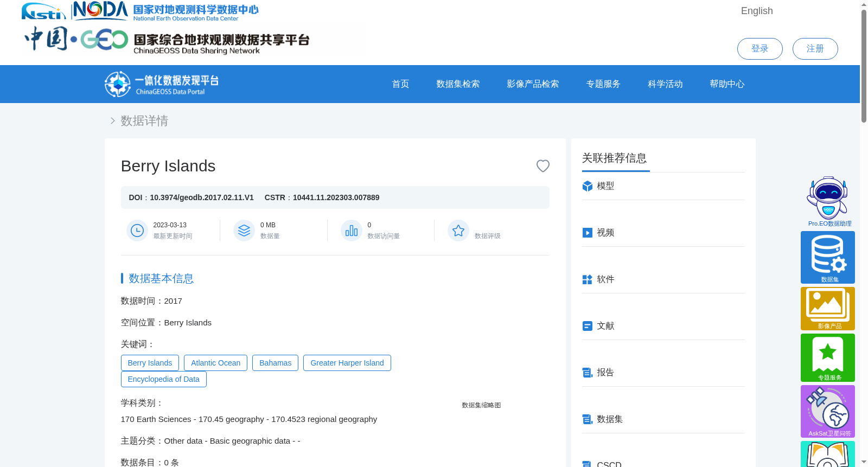Open 帮助中心 navigation item
868x467 pixels.
click(x=727, y=84)
